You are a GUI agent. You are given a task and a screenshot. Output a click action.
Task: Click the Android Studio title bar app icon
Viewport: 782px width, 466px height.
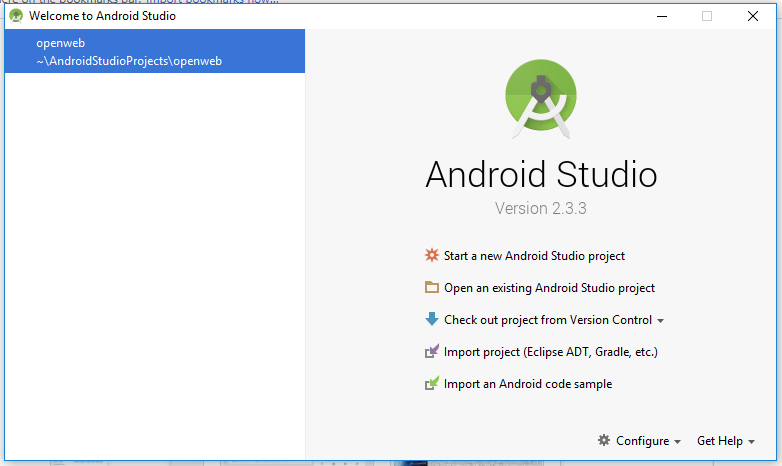coord(16,16)
